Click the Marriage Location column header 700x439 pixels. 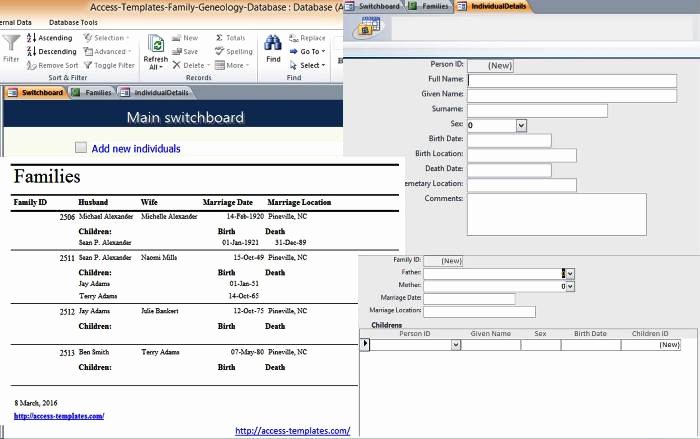(299, 202)
